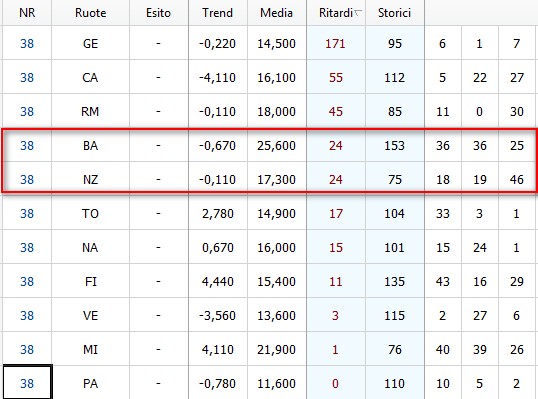Click the value 43 in FI row
Image resolution: width=538 pixels, height=399 pixels.
[443, 281]
